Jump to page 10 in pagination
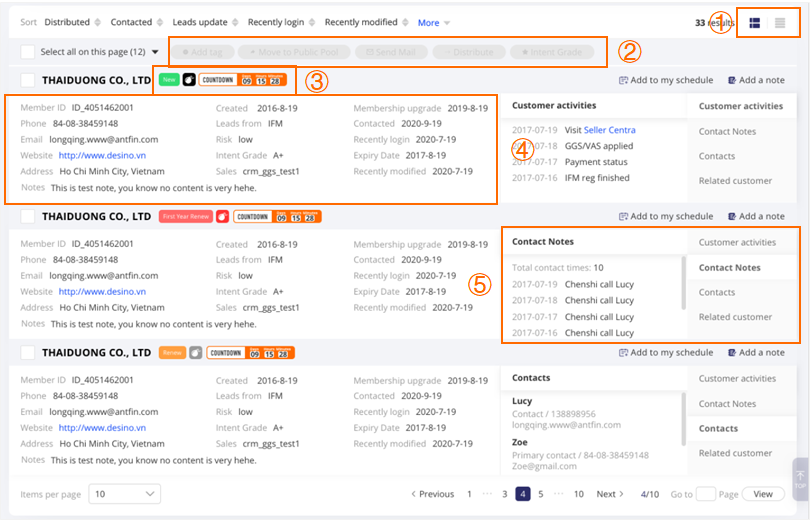 click(579, 494)
